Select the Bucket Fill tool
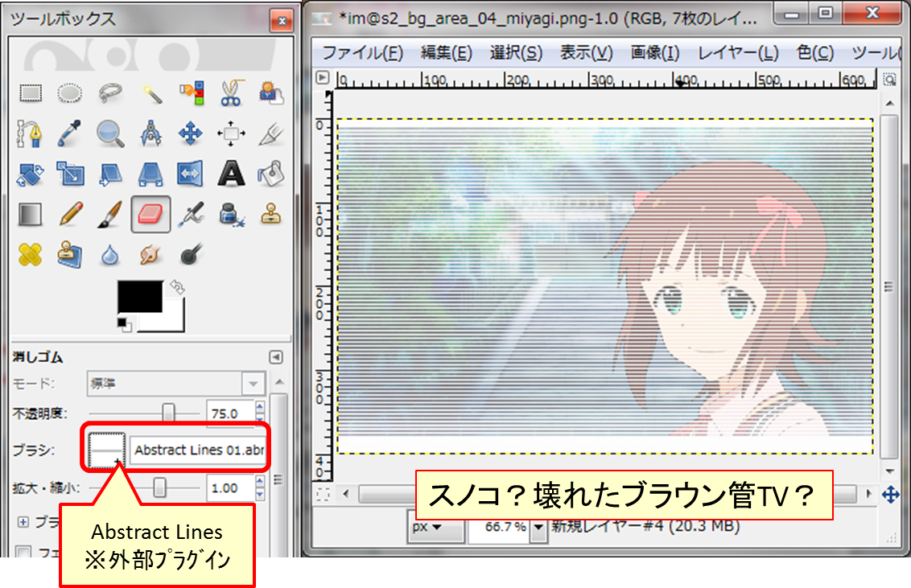This screenshot has height=588, width=911. point(270,174)
